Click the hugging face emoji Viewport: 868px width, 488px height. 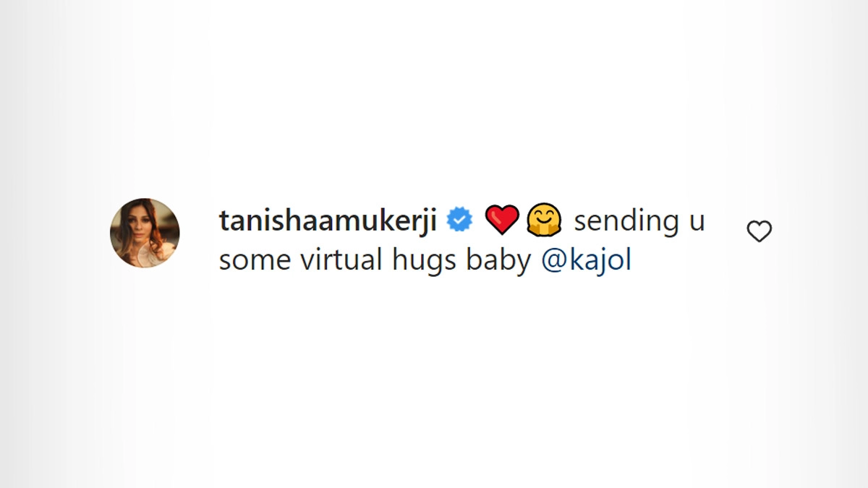[x=545, y=221]
